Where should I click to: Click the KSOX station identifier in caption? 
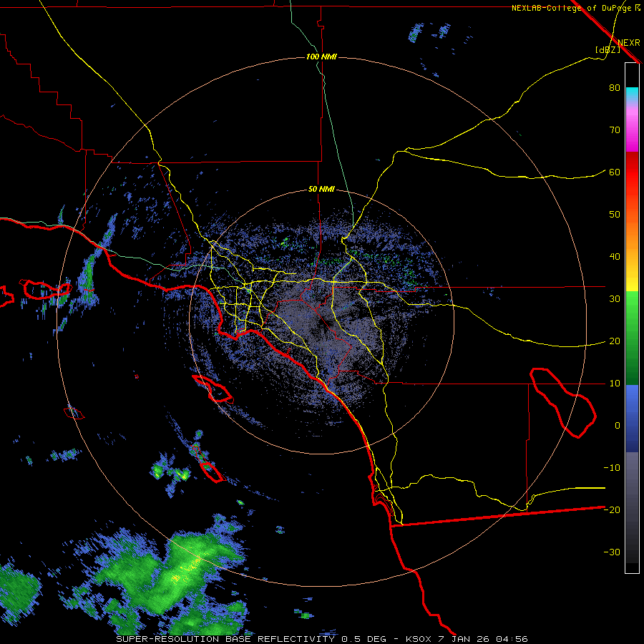[419, 639]
